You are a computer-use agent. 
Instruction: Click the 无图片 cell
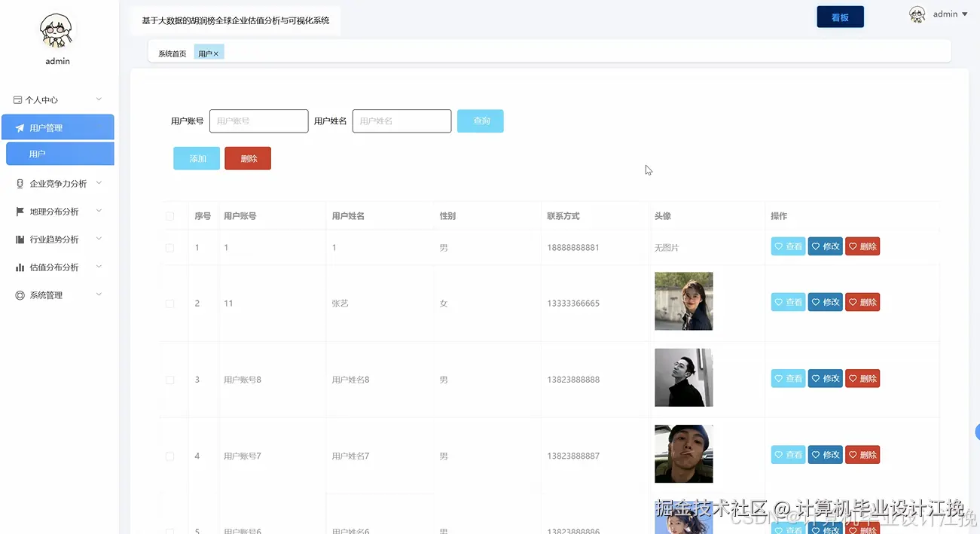click(x=667, y=248)
